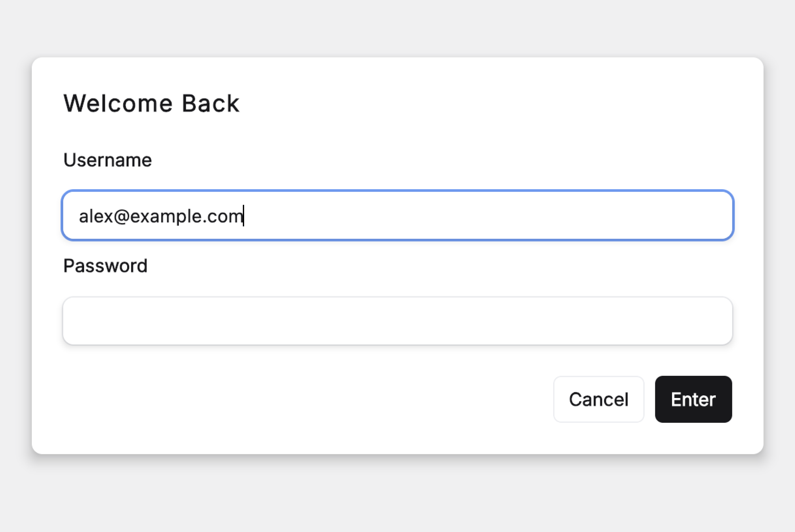The height and width of the screenshot is (532, 795).
Task: Click the Welcome Back heading
Action: coord(151,104)
